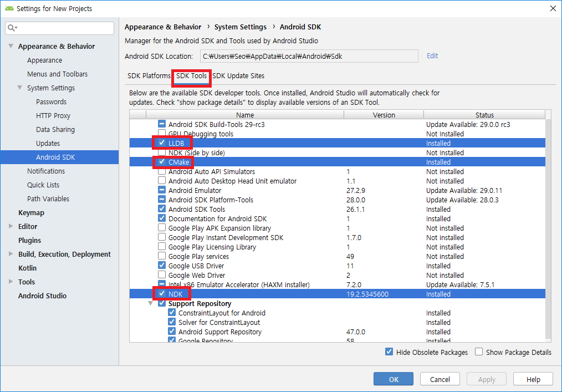Uncheck Documentation for Android SDK
Image resolution: width=562 pixels, height=392 pixels.
[x=162, y=218]
